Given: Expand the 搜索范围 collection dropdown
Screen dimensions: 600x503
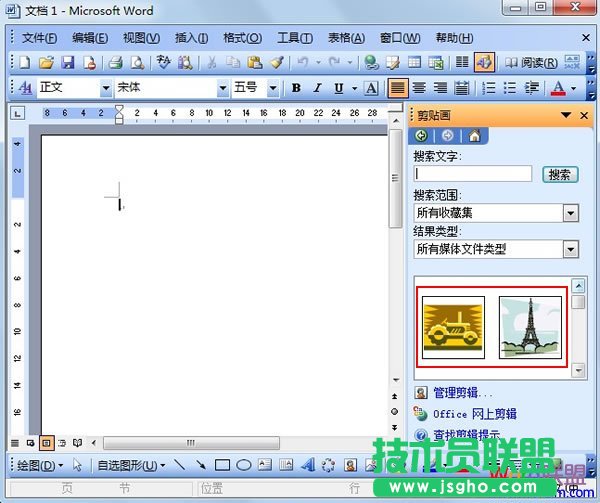Looking at the screenshot, I should click(570, 213).
